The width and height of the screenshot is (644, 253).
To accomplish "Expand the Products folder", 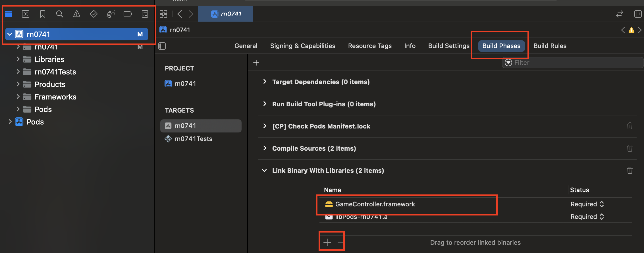I will 18,84.
